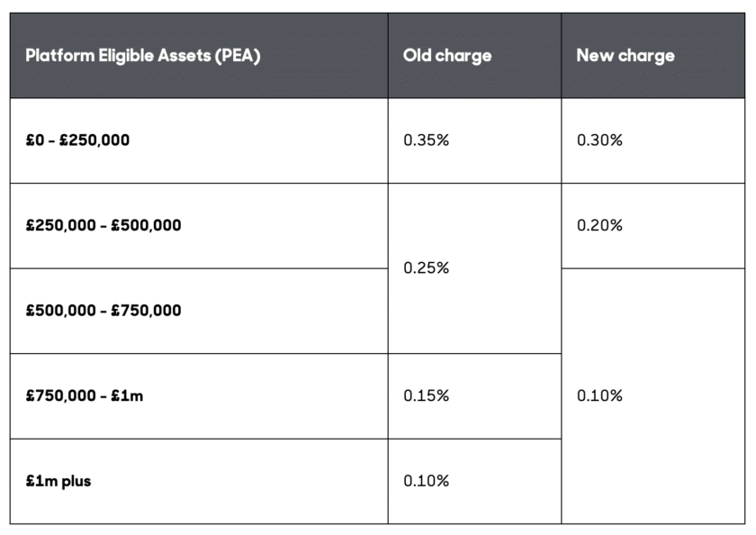Click the 0.10% value in New charge column
756x535 pixels.
[599, 396]
